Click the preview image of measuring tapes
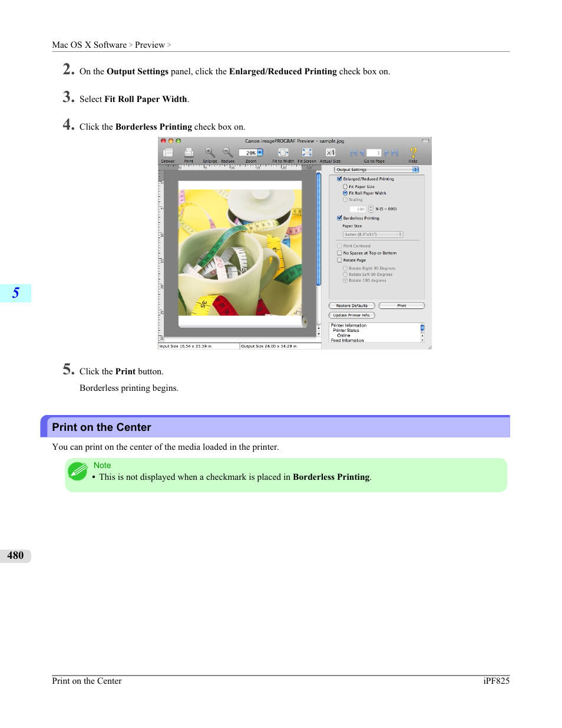This screenshot has height=728, width=562. click(240, 252)
